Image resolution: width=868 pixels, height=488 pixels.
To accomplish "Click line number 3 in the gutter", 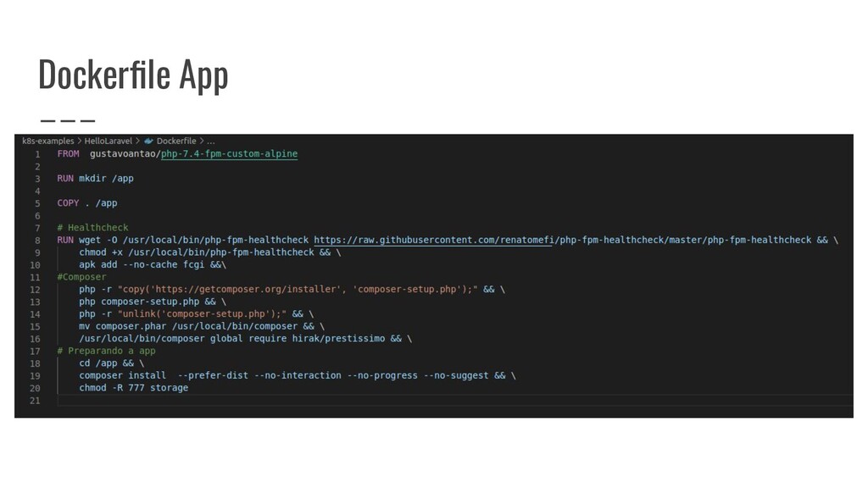I will click(37, 179).
